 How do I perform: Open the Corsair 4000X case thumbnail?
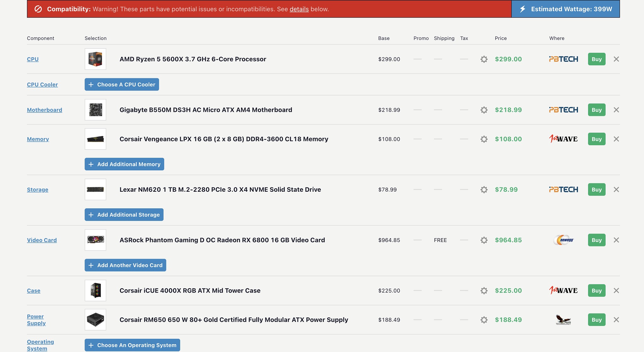click(x=95, y=291)
